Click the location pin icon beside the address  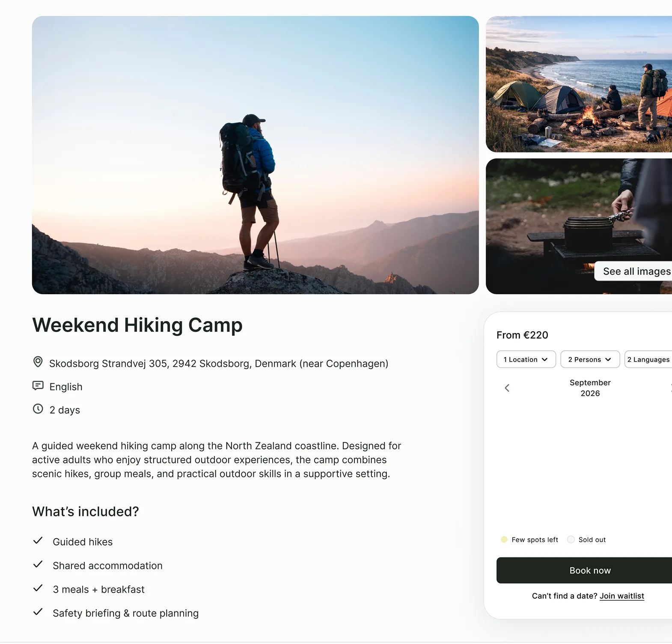(38, 362)
